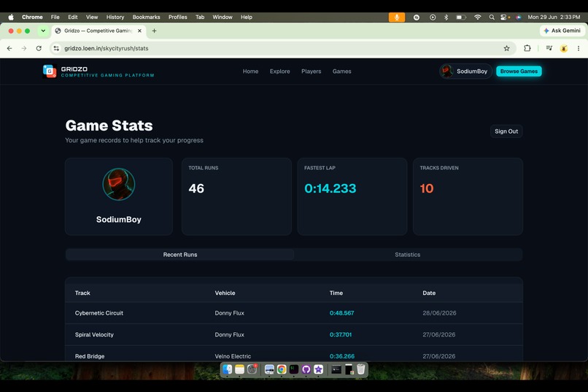Viewport: 588px width, 392px height.
Task: Open Chrome's three-dot menu
Action: tap(579, 48)
